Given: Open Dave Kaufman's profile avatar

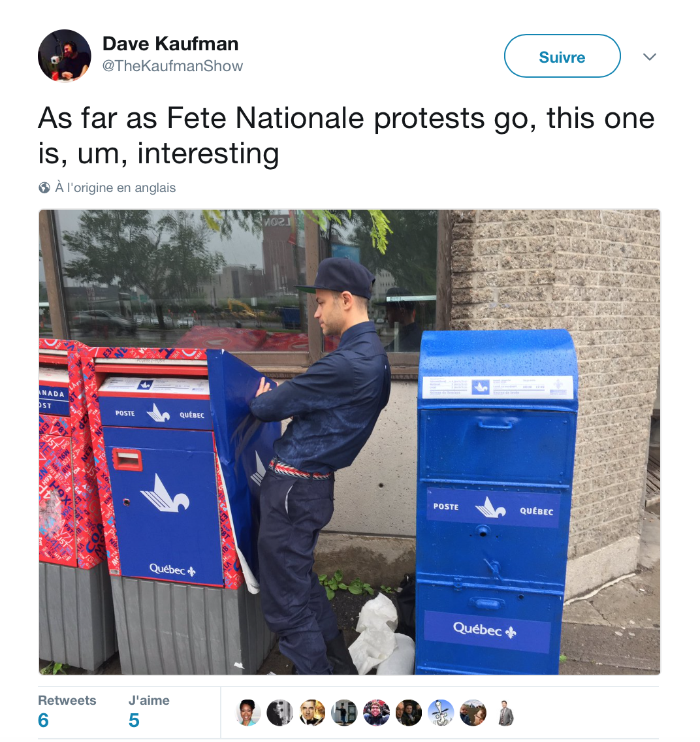Looking at the screenshot, I should (x=65, y=56).
